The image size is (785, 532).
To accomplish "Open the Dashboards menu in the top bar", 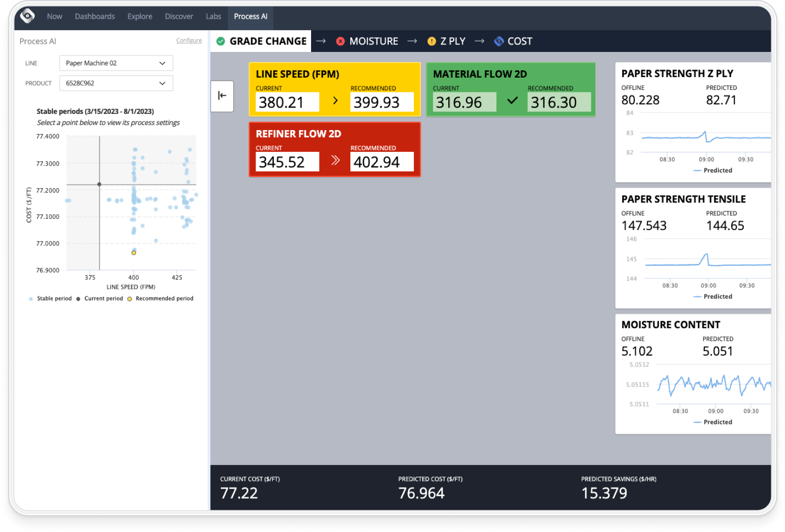I will 95,16.
